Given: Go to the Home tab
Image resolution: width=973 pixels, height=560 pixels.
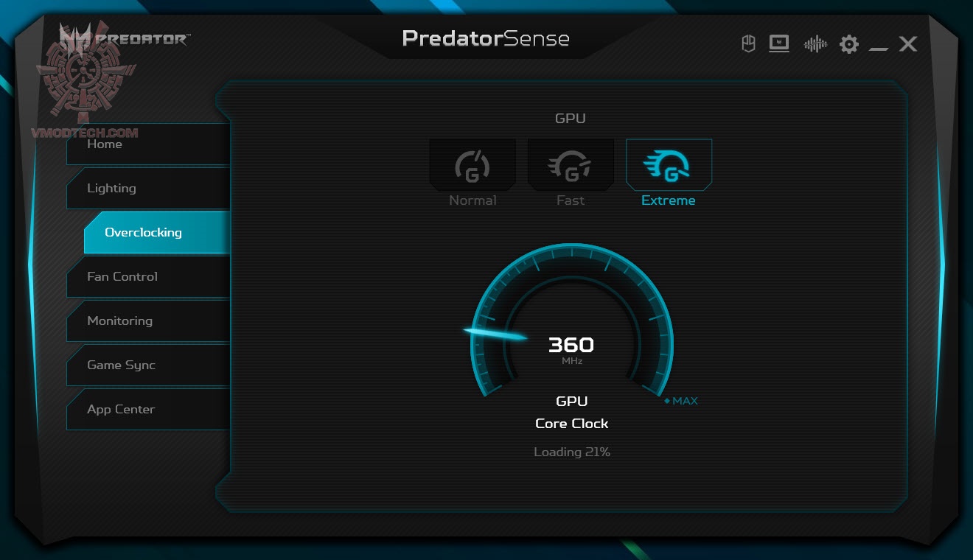Looking at the screenshot, I should [x=148, y=144].
